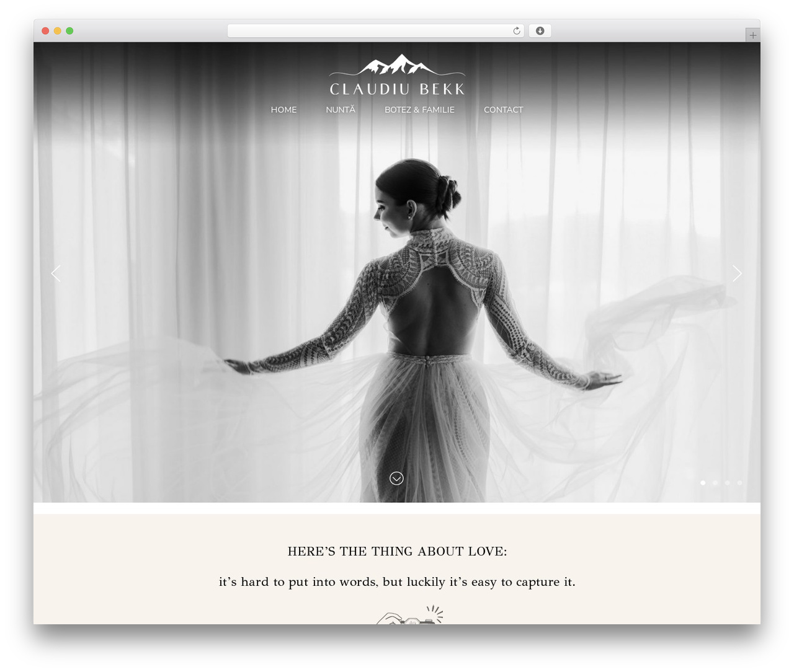Click the scroll-down circle chevron icon
The width and height of the screenshot is (794, 672).
point(396,478)
